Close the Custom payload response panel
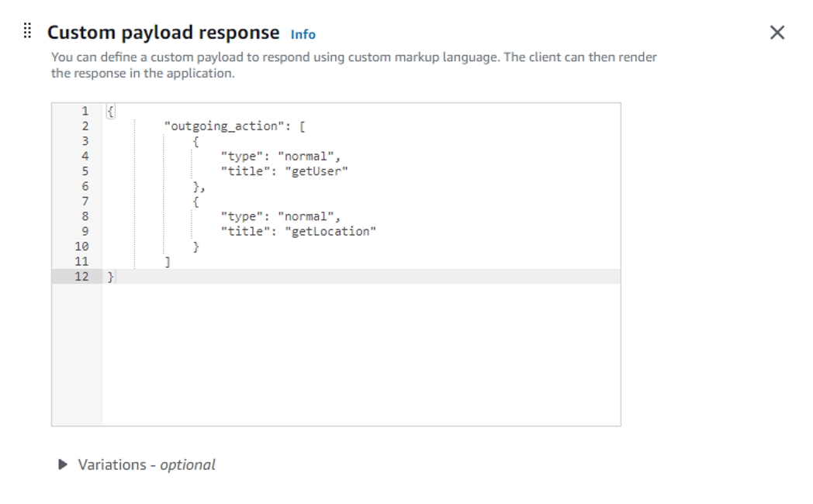Screen dimensions: 813x504 click(777, 33)
